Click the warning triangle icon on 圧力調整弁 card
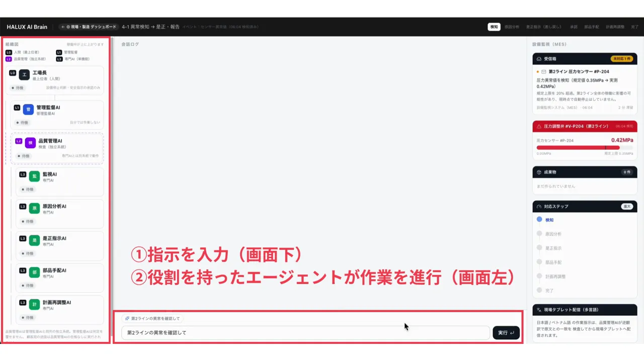Viewport: 644px width, 362px height. pyautogui.click(x=539, y=126)
